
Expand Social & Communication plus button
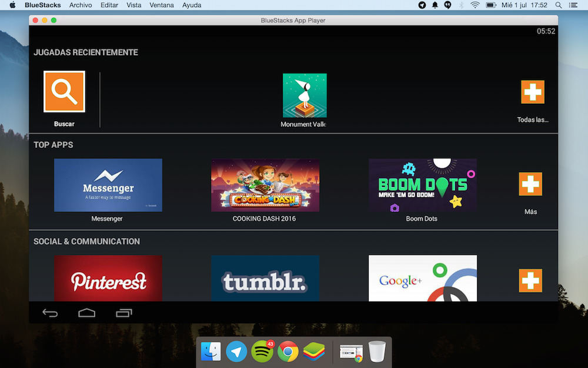coord(530,280)
